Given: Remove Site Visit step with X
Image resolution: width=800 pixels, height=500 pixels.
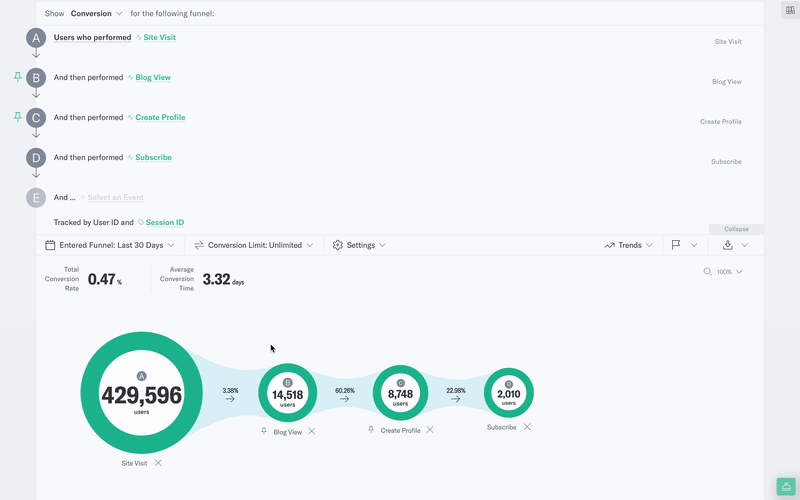Looking at the screenshot, I should [159, 463].
